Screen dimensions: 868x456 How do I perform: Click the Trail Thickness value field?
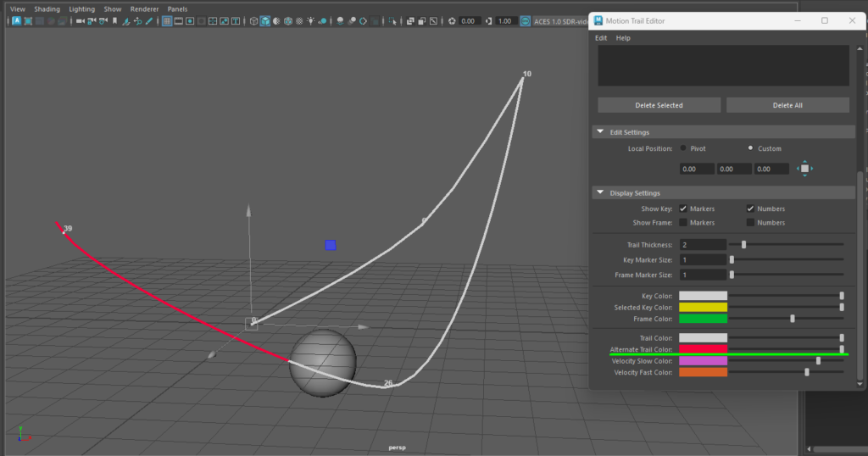click(704, 245)
